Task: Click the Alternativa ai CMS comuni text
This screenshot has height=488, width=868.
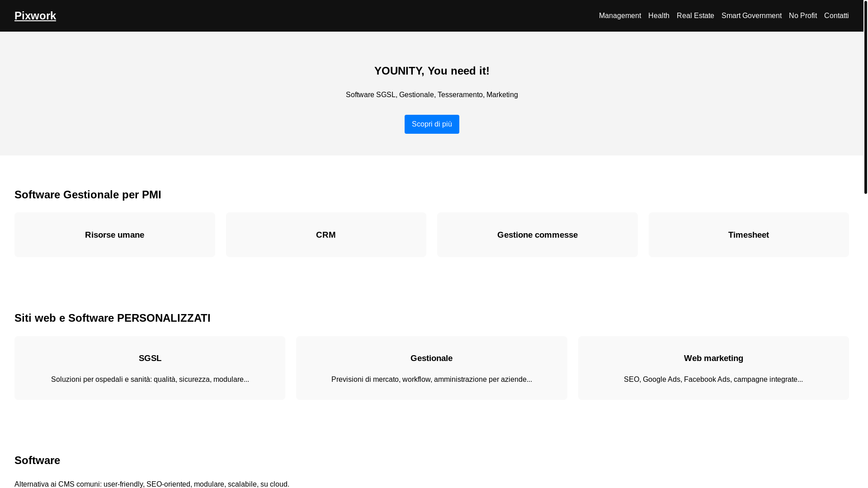Action: click(152, 484)
